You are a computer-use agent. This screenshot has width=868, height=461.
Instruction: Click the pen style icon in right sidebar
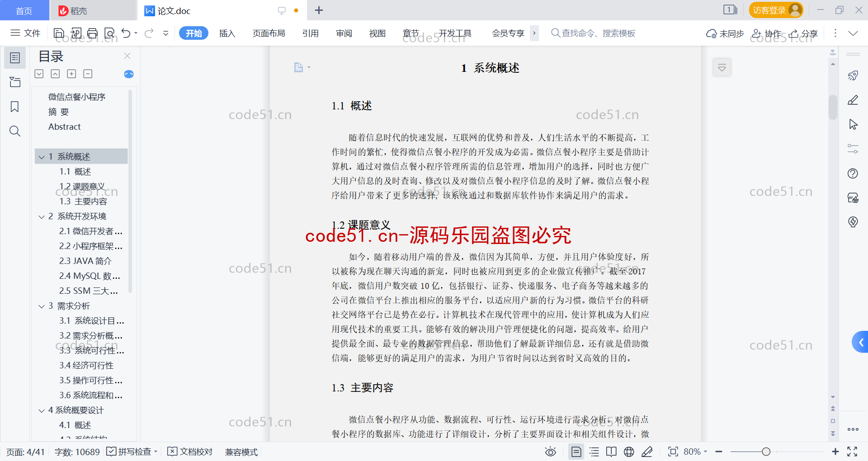tap(853, 100)
